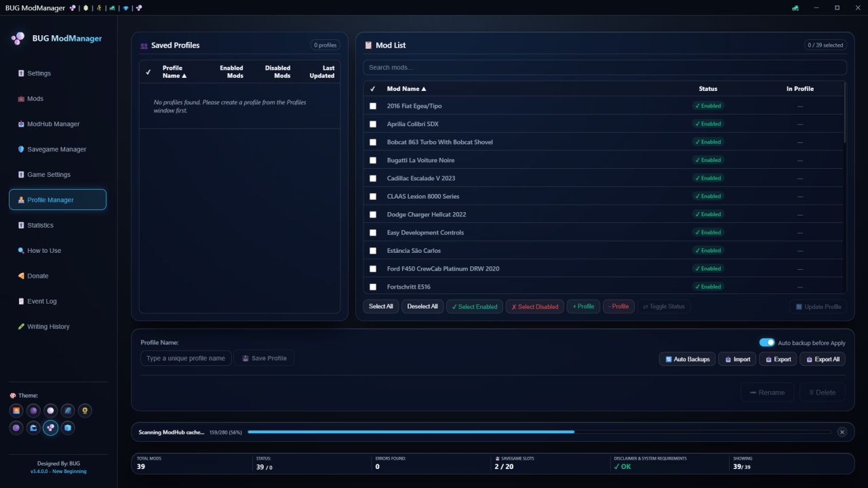
Task: Click the Import button
Action: click(x=738, y=359)
